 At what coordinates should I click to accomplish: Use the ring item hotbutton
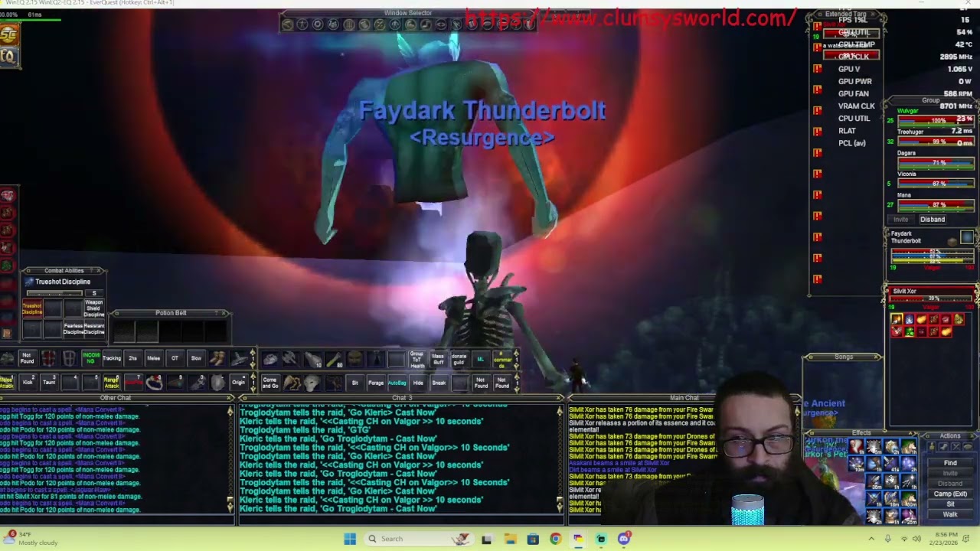pyautogui.click(x=154, y=383)
